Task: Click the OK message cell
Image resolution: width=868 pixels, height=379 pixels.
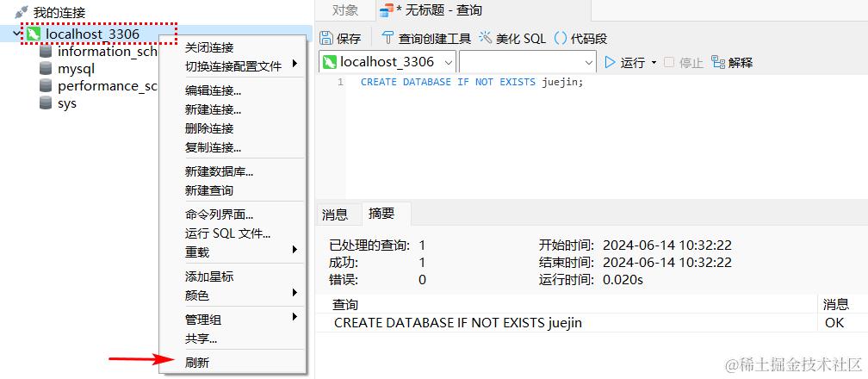Action: click(834, 322)
